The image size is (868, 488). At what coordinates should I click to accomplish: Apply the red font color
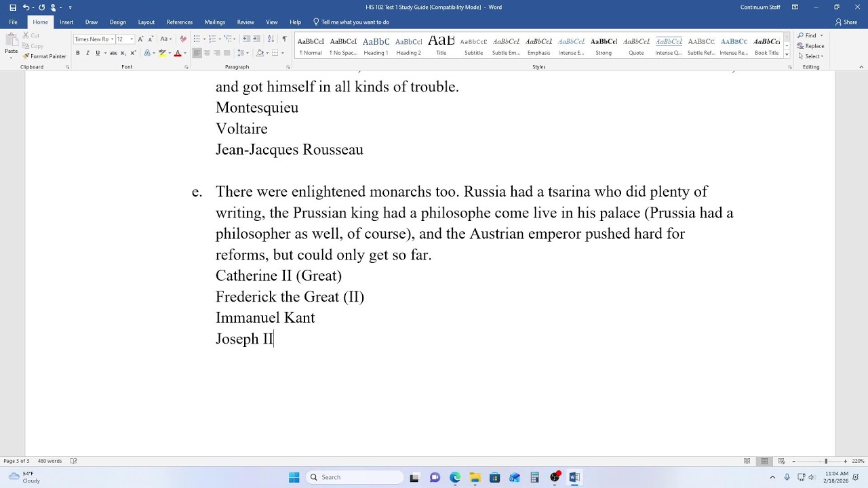pyautogui.click(x=178, y=53)
